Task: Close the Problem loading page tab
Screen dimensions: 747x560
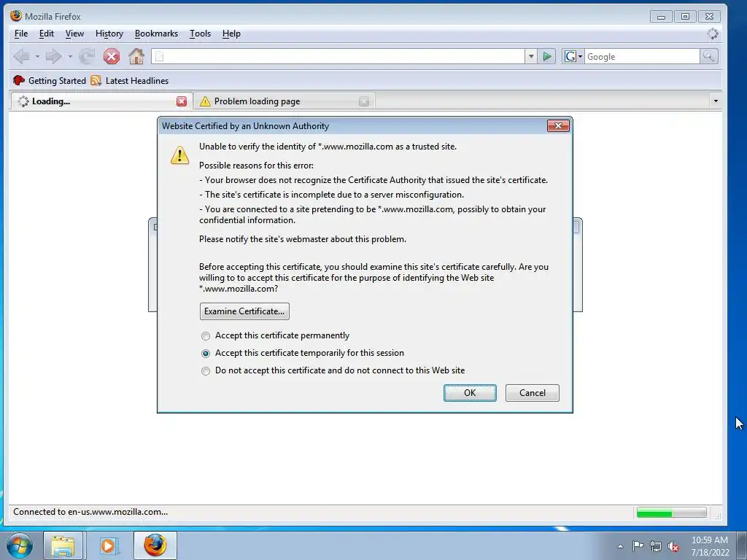Action: pos(364,101)
